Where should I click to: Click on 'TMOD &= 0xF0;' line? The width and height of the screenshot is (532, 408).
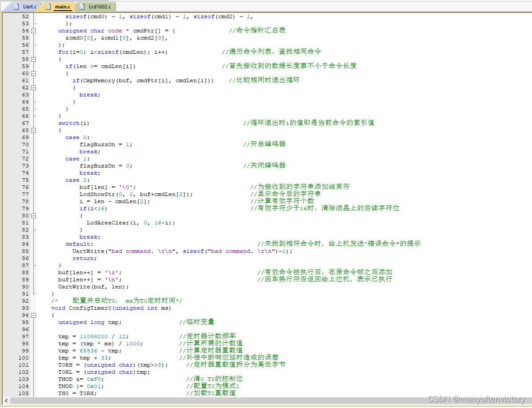click(x=81, y=380)
